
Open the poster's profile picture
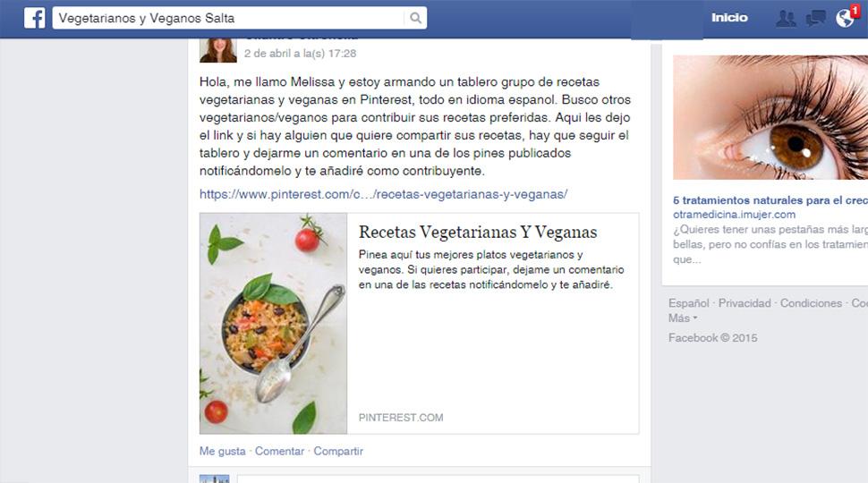[217, 50]
